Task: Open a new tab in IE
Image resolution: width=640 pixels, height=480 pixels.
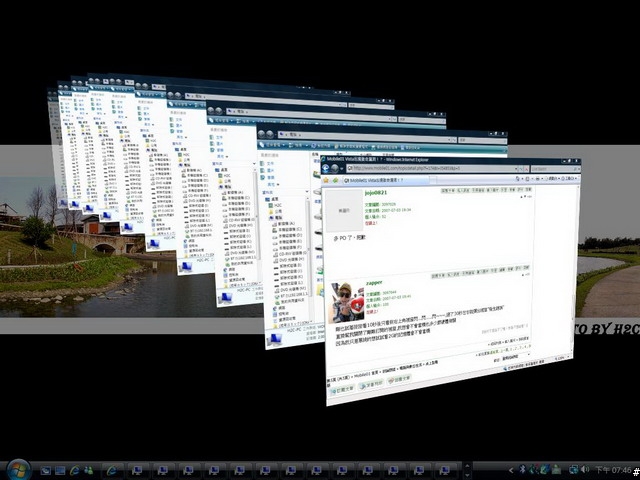Action: point(433,180)
